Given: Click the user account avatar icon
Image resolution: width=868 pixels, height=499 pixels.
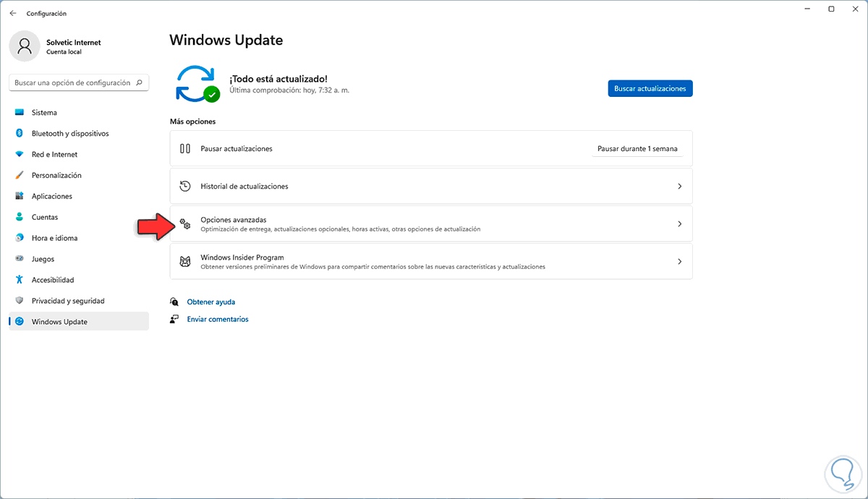Looking at the screenshot, I should 25,47.
